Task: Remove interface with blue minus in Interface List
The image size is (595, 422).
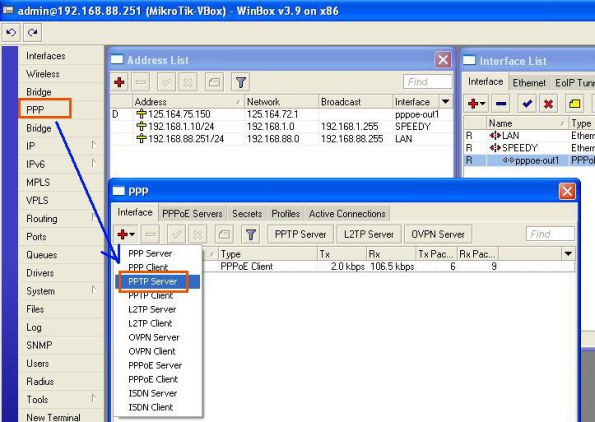Action: (501, 104)
